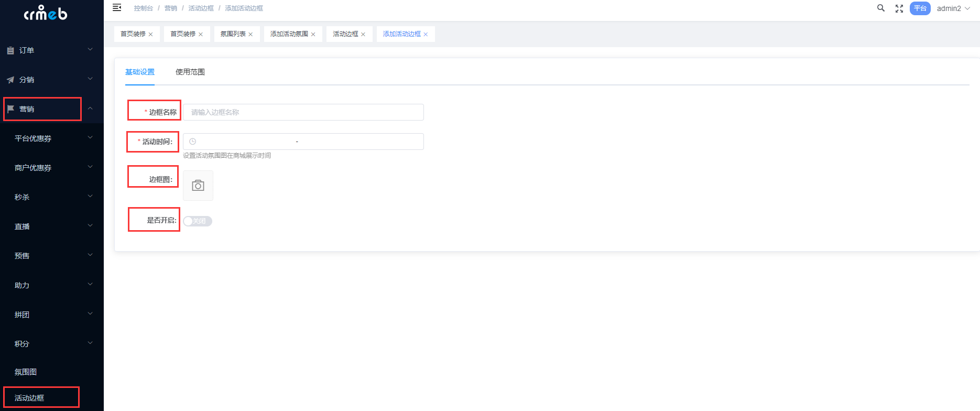Close the 活动边框 tab
Viewport: 980px width, 411px height.
[x=363, y=35]
